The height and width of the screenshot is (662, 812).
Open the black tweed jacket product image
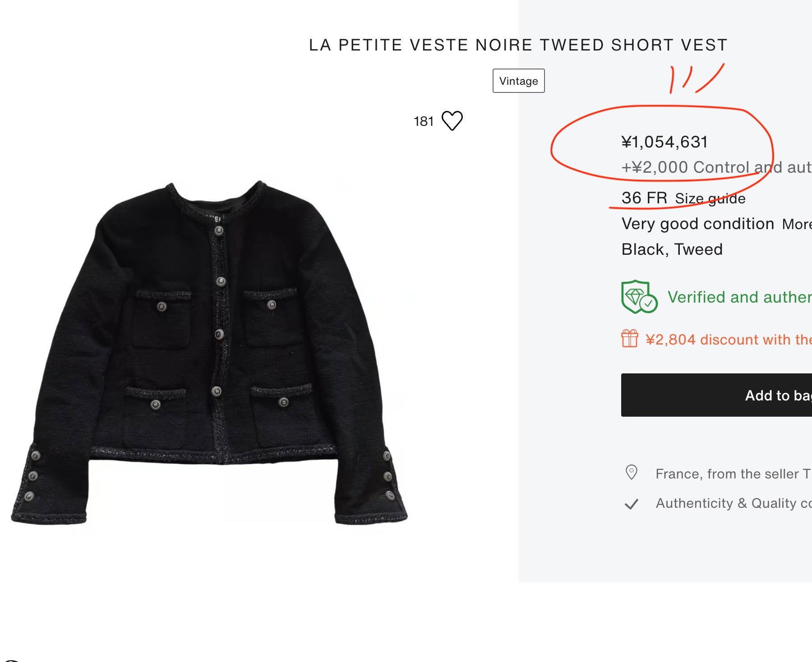(209, 354)
